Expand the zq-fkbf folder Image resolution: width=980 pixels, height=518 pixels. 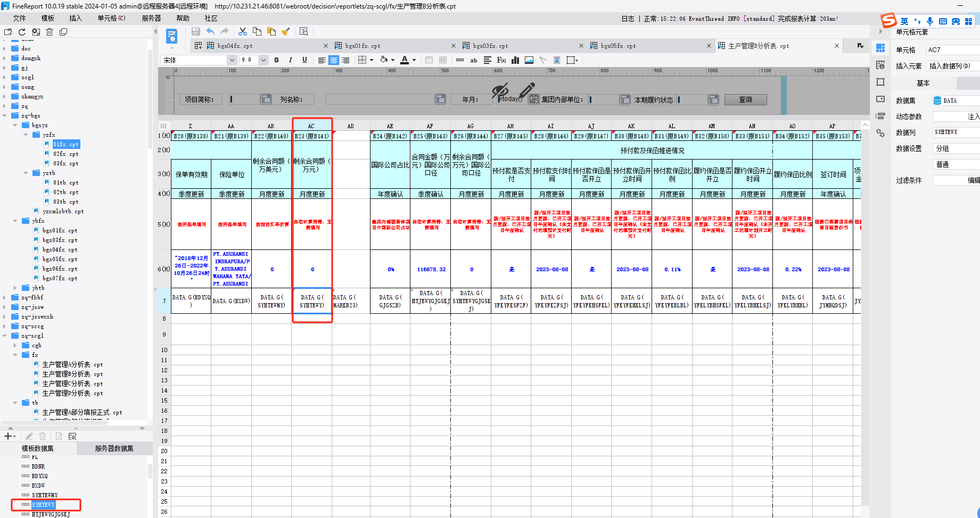click(5, 297)
